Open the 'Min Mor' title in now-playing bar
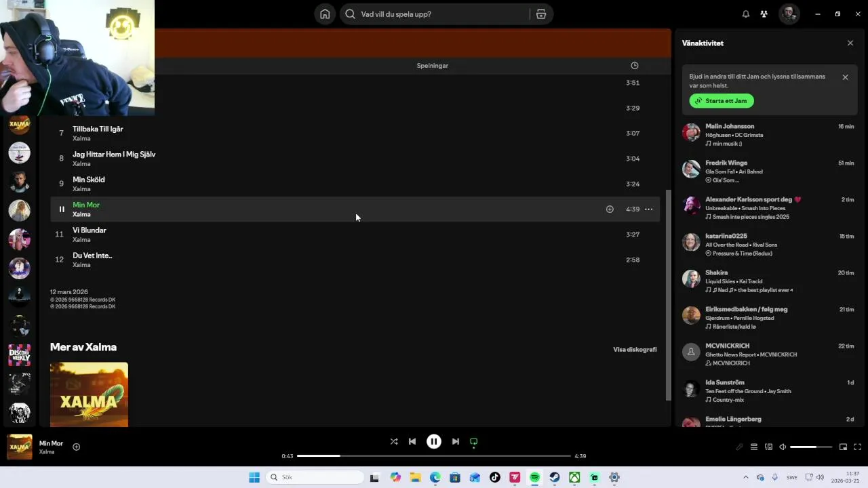 click(x=51, y=443)
